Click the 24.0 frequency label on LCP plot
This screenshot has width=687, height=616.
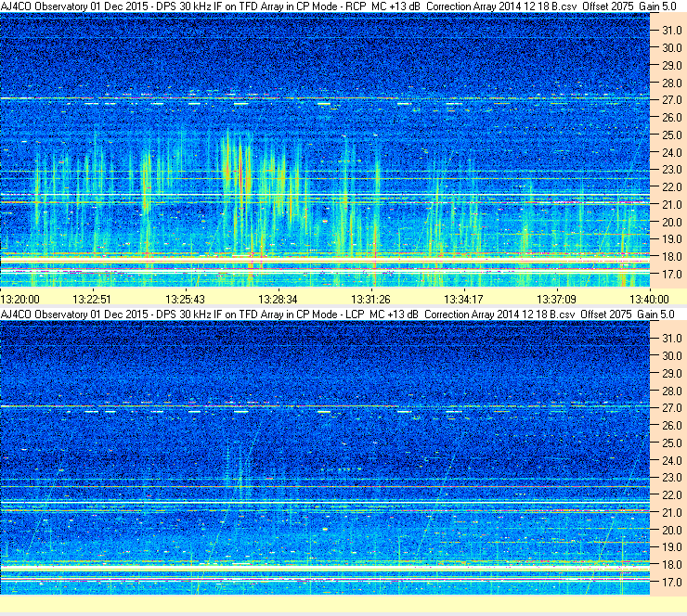coord(671,460)
